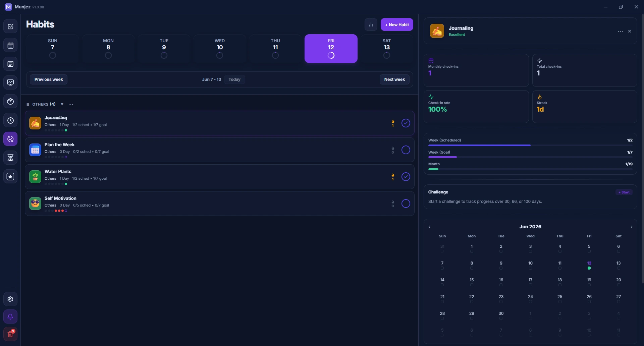Image resolution: width=644 pixels, height=346 pixels.
Task: Open details panel more options (three dots)
Action: [x=620, y=31]
